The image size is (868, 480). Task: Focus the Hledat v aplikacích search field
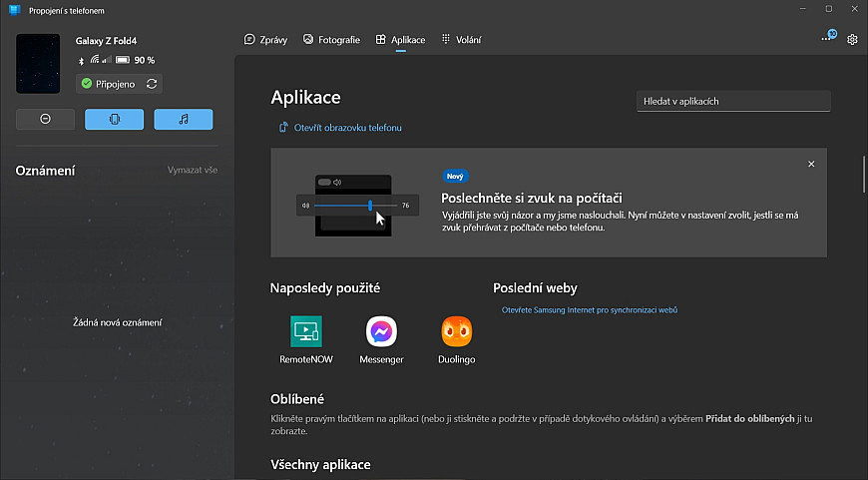733,102
